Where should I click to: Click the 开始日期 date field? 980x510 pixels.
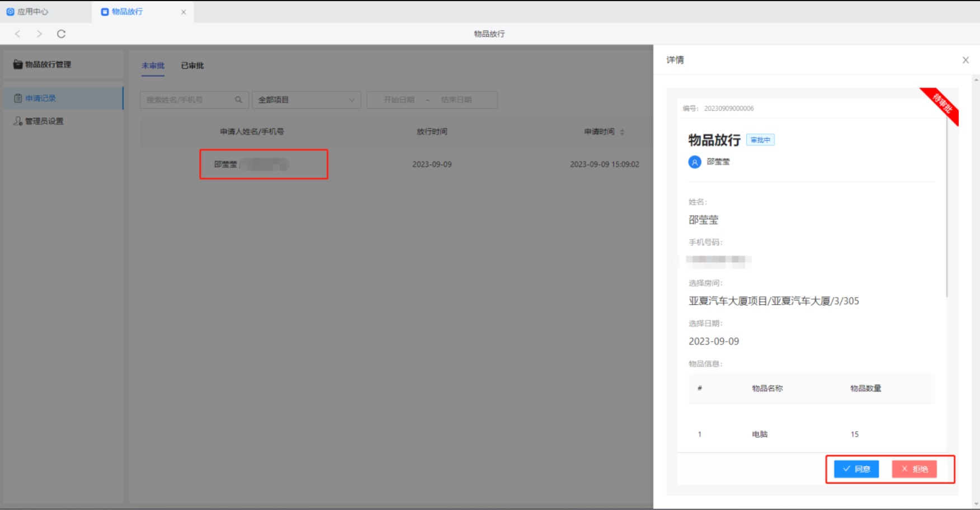click(x=398, y=100)
